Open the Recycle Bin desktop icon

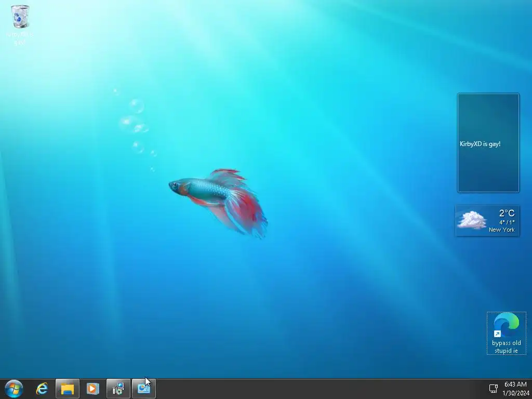pyautogui.click(x=20, y=17)
